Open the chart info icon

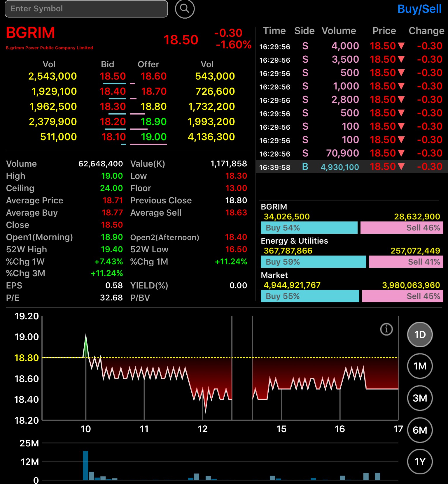click(386, 329)
